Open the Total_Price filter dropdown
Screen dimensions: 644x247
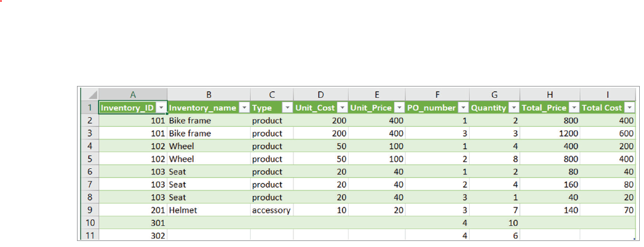[x=573, y=108]
